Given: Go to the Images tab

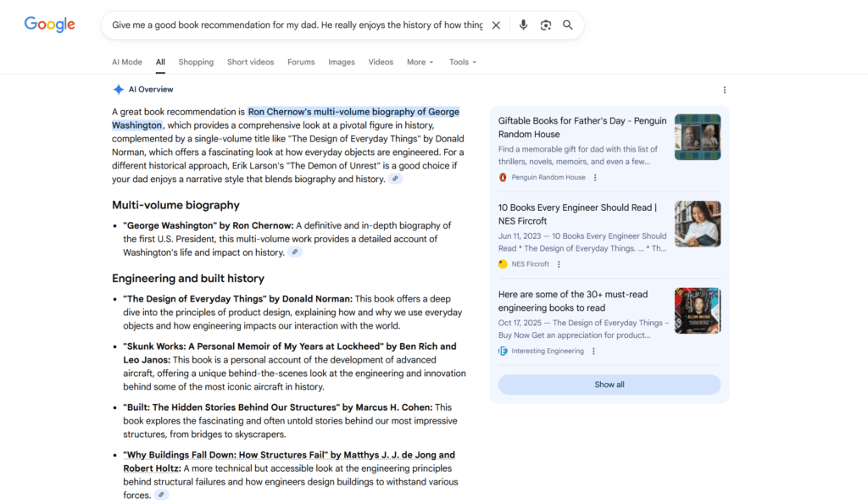Looking at the screenshot, I should pyautogui.click(x=342, y=62).
